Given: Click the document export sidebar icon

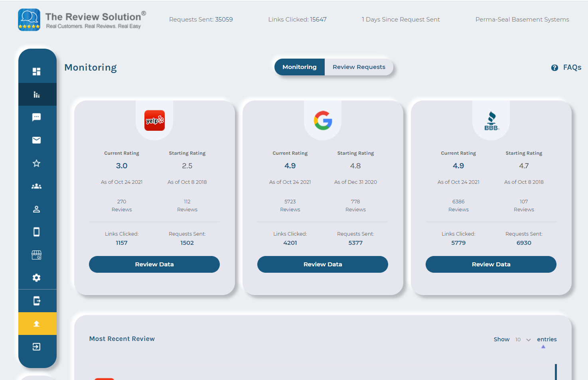Looking at the screenshot, I should 37,301.
